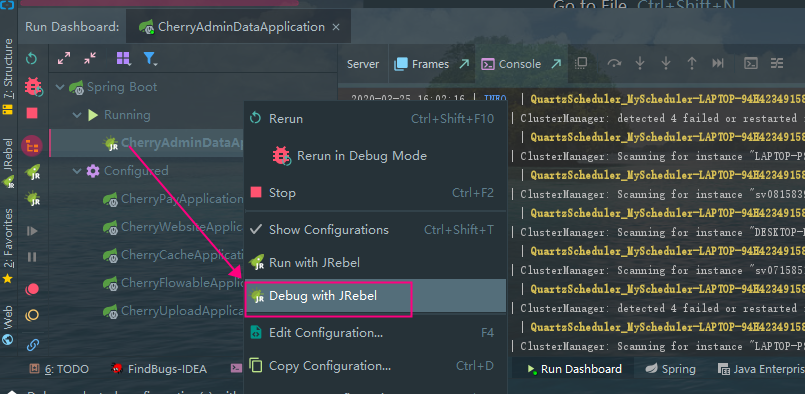The width and height of the screenshot is (805, 394).
Task: Click the Resume Program icon in the sidebar
Action: (x=32, y=231)
